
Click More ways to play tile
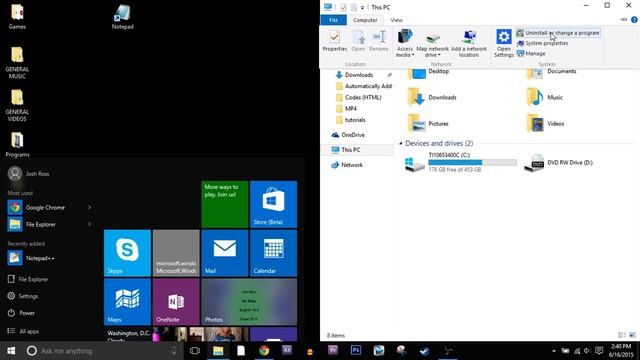[224, 204]
